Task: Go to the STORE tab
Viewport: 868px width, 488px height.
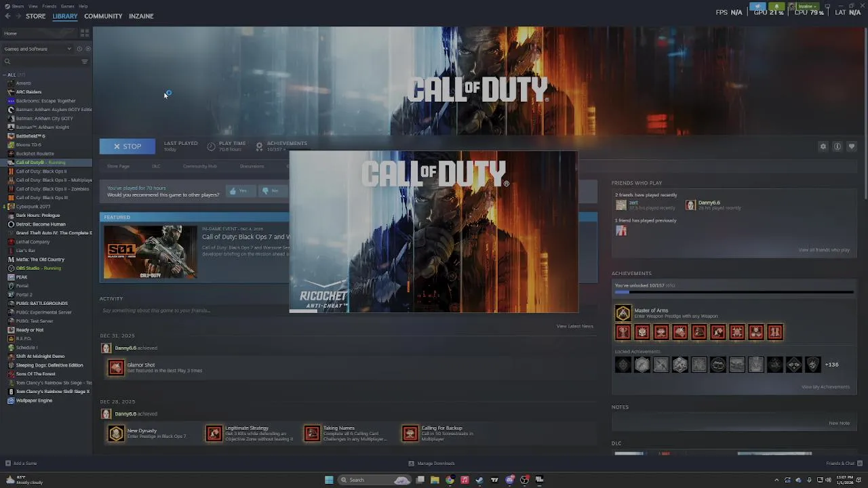Action: click(x=35, y=16)
